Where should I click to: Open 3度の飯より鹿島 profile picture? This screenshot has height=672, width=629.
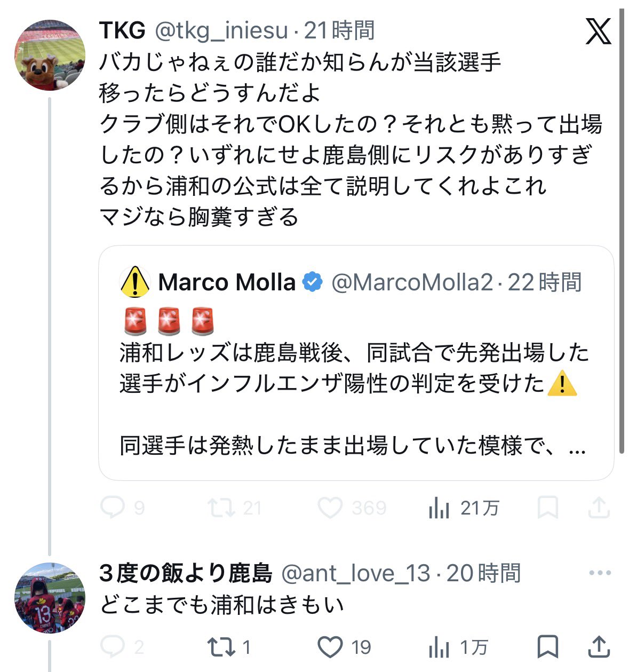(x=50, y=598)
